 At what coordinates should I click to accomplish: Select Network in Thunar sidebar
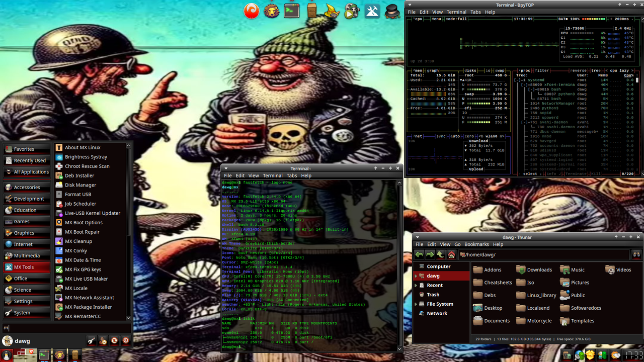(437, 313)
